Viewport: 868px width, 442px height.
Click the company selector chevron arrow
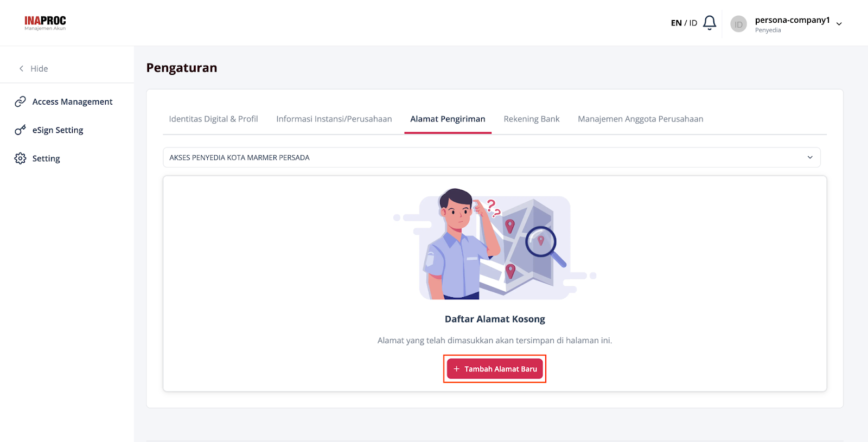click(810, 157)
